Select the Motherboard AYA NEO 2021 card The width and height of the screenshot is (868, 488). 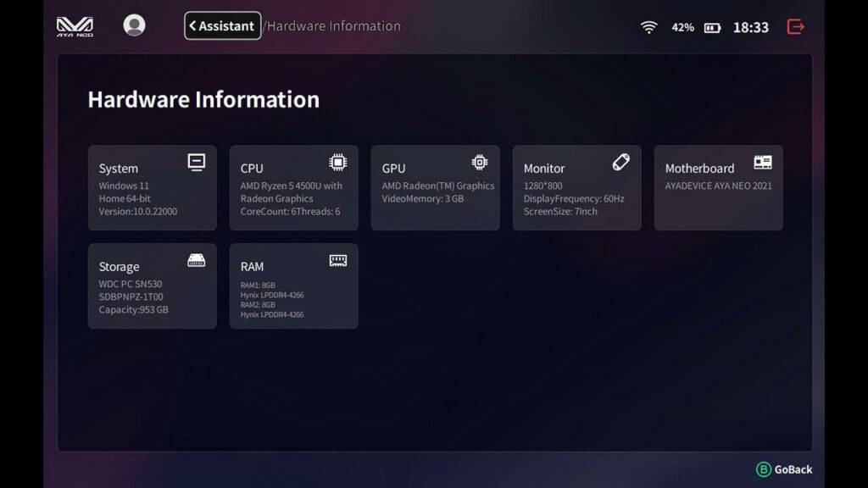[719, 188]
